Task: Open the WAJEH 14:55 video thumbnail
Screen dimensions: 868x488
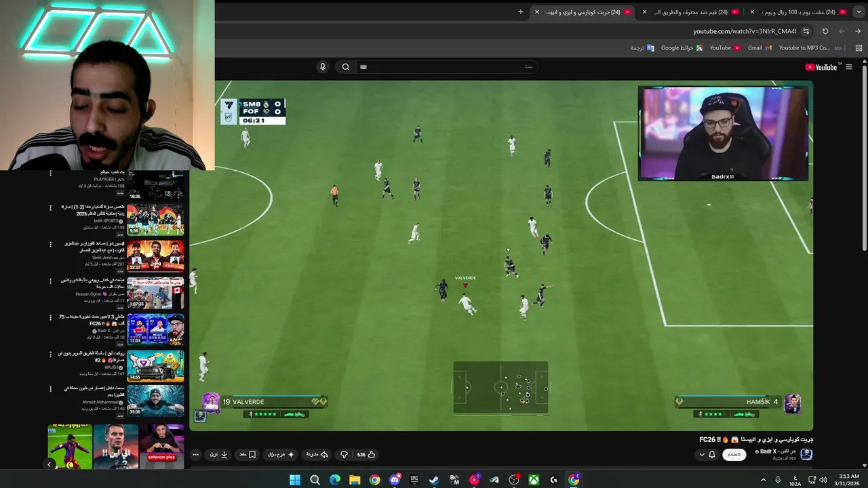Action: [155, 366]
